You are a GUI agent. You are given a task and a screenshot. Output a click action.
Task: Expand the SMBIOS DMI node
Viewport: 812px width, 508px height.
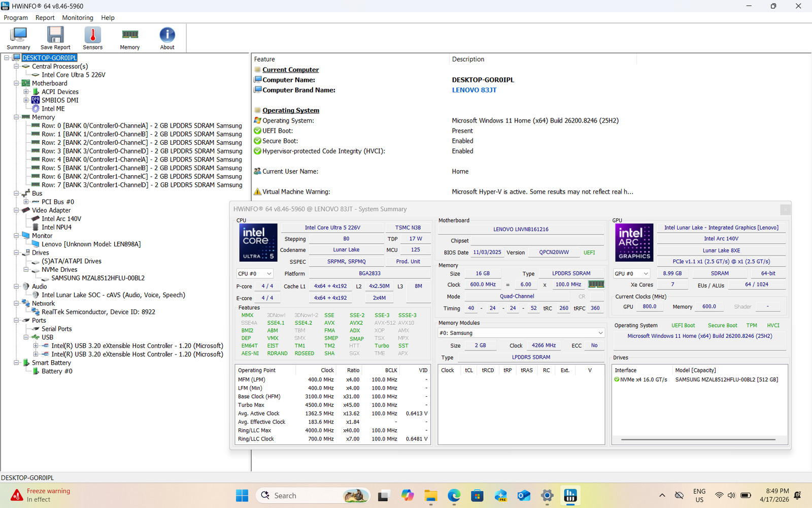[x=26, y=100]
